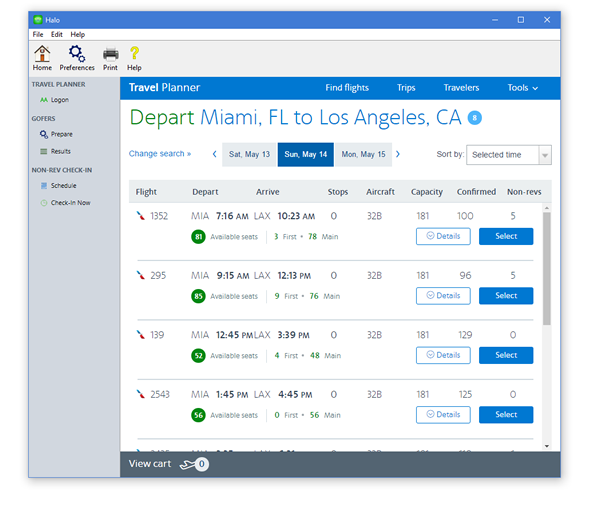Click scrollbar down arrow in flight list
The height and width of the screenshot is (506, 600).
[x=547, y=446]
